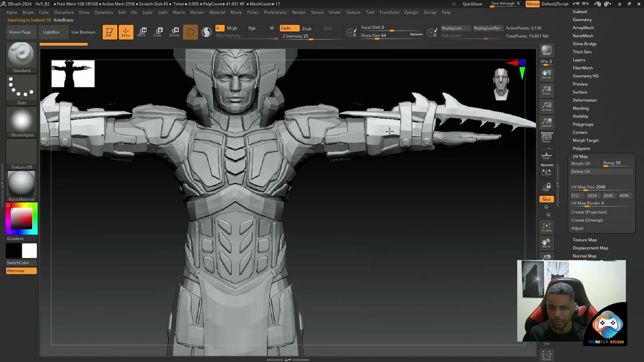Expand the Polygroups subpalette
Screen dimensions: 644x362
tap(583, 124)
